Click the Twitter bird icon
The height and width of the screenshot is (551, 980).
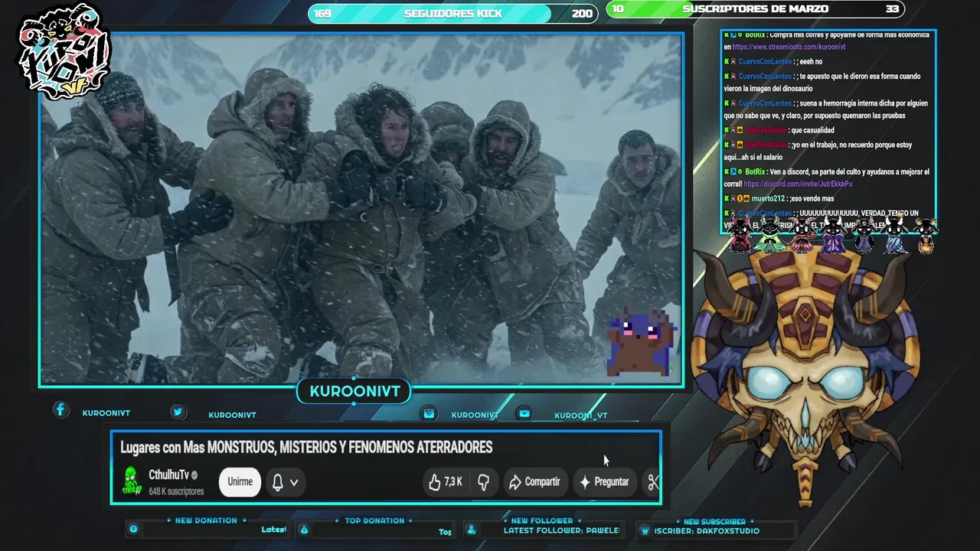[x=178, y=412]
